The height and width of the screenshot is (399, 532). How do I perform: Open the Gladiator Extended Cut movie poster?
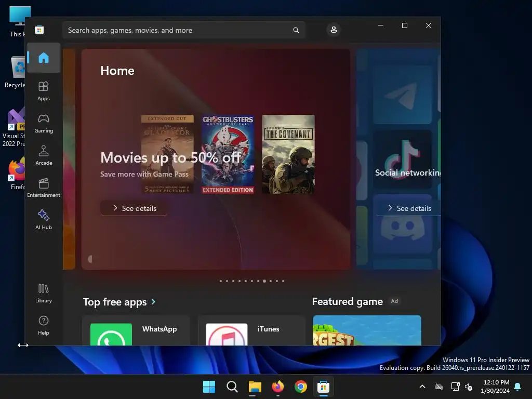click(168, 154)
